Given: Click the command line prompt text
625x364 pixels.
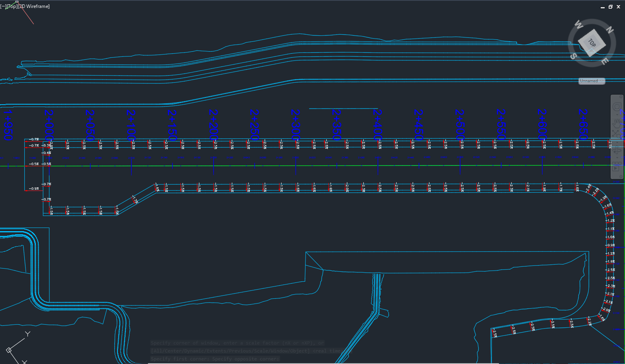Looking at the screenshot, I should 215,359.
